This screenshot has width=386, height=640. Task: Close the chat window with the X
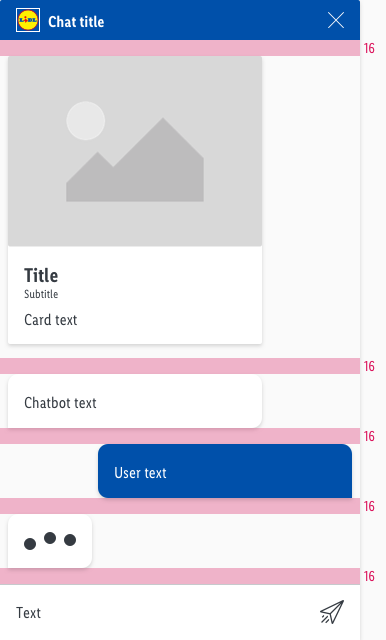(x=336, y=20)
